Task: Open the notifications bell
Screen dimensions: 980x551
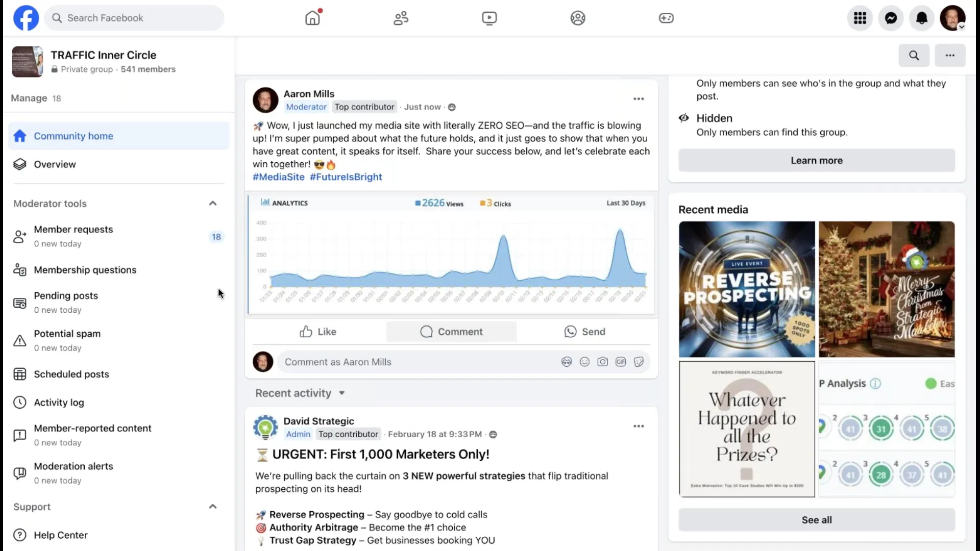Action: tap(921, 18)
